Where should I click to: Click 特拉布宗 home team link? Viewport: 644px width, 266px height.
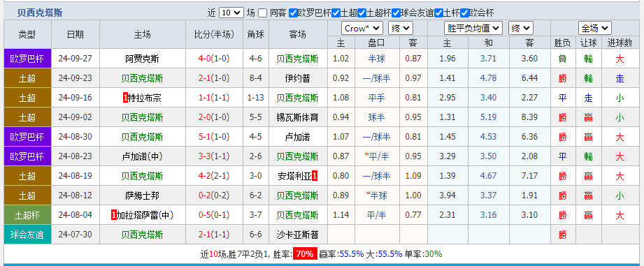pyautogui.click(x=145, y=98)
